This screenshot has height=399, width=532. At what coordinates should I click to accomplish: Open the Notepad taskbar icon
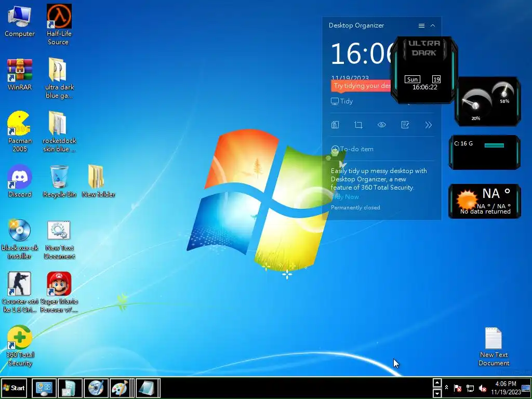(x=148, y=388)
